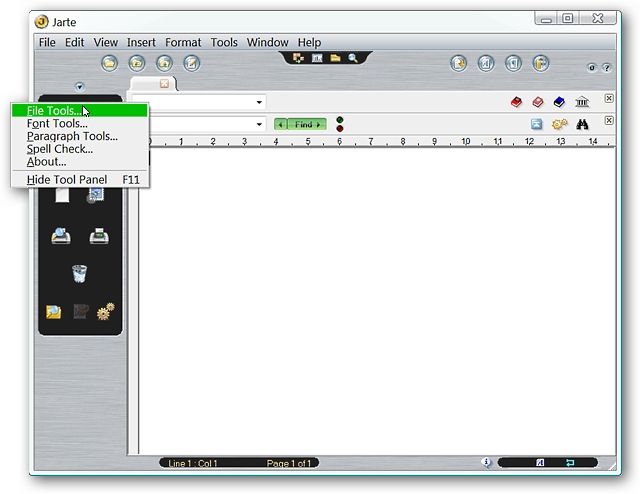Click the yellow folder icon in center dark strip
The image size is (640, 494).
click(335, 58)
